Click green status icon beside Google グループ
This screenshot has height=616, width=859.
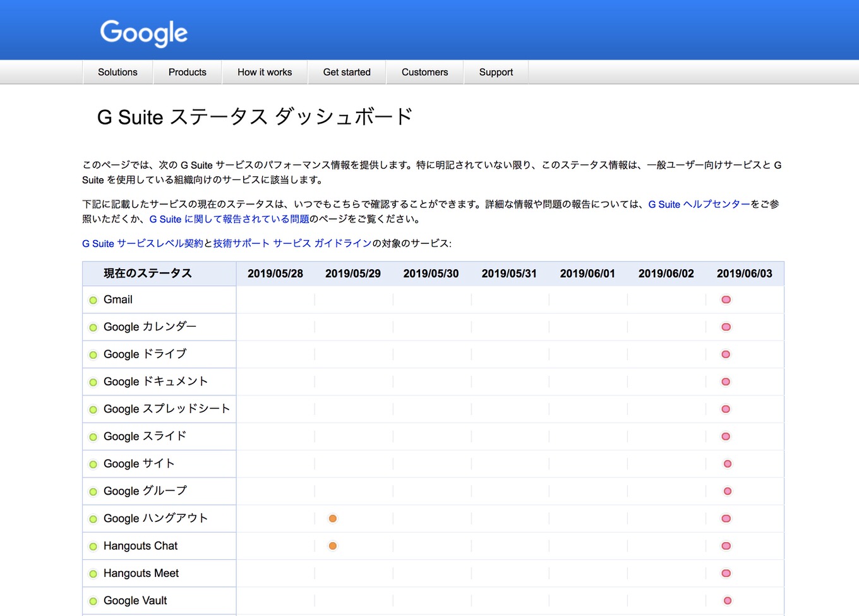tap(93, 492)
